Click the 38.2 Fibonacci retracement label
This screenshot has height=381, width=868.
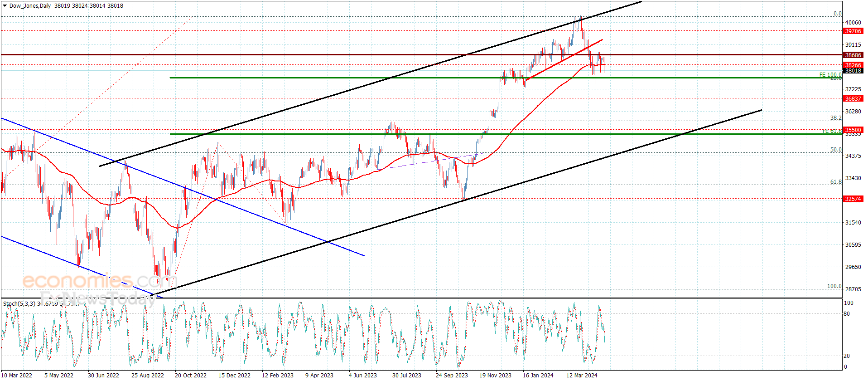[x=836, y=118]
